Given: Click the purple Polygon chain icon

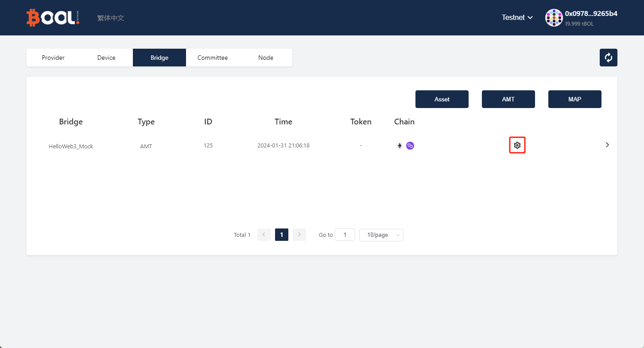Looking at the screenshot, I should point(410,146).
